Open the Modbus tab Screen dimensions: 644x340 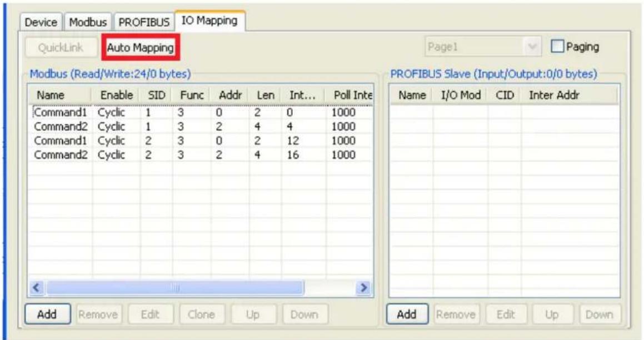pos(88,22)
